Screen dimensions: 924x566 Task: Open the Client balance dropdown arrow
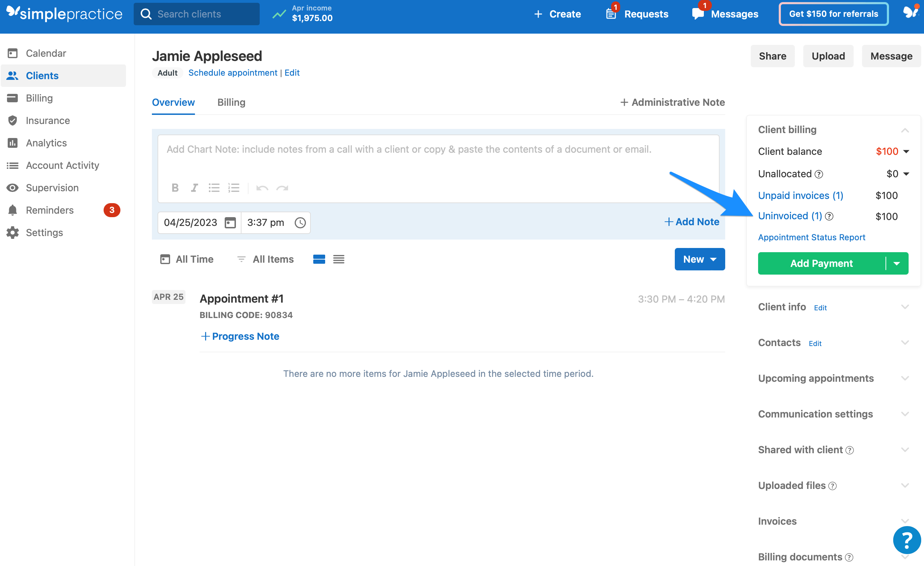[906, 152]
